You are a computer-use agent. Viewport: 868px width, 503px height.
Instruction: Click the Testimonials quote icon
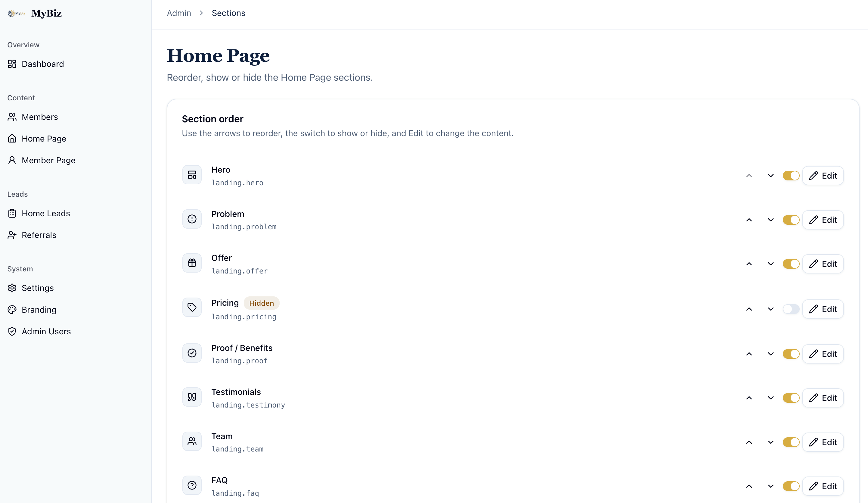pyautogui.click(x=192, y=398)
